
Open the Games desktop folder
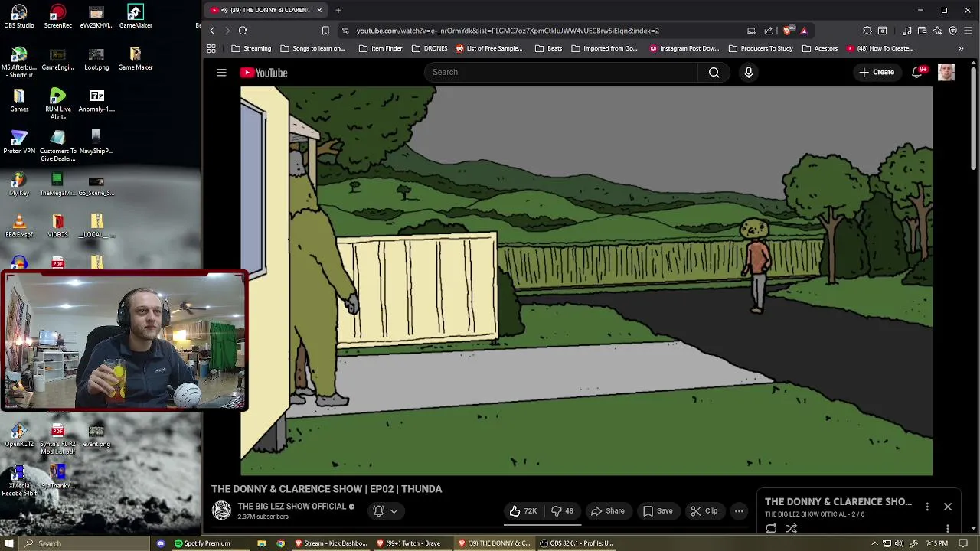(x=19, y=99)
